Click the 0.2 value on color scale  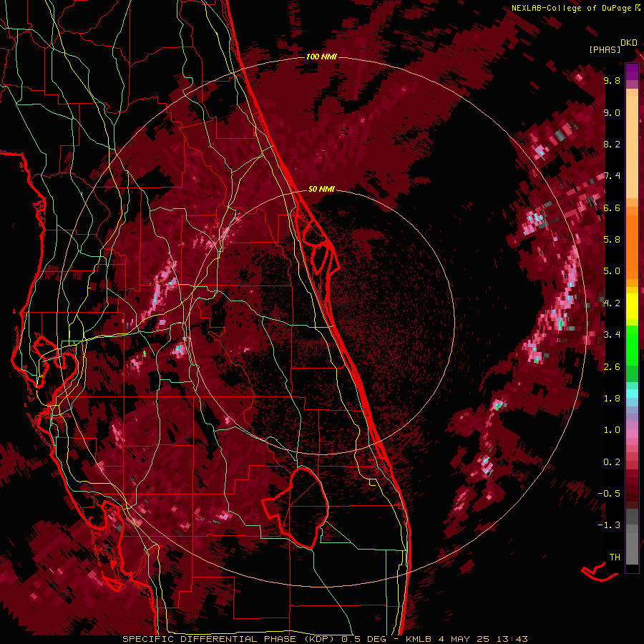612,462
